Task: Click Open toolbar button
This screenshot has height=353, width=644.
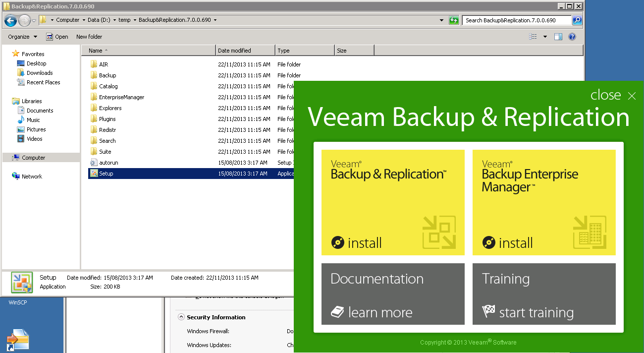Action: click(57, 37)
